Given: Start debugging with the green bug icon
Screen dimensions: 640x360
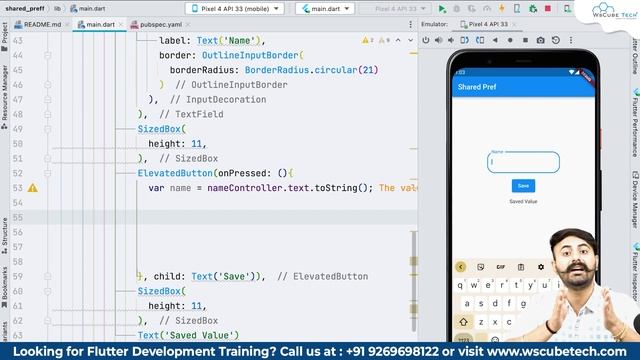Looking at the screenshot, I should point(533,9).
